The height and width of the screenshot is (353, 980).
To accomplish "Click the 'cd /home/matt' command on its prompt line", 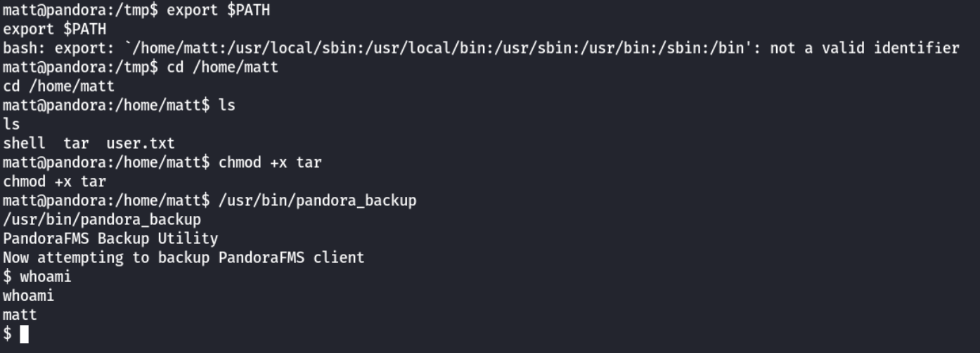I will coord(222,68).
